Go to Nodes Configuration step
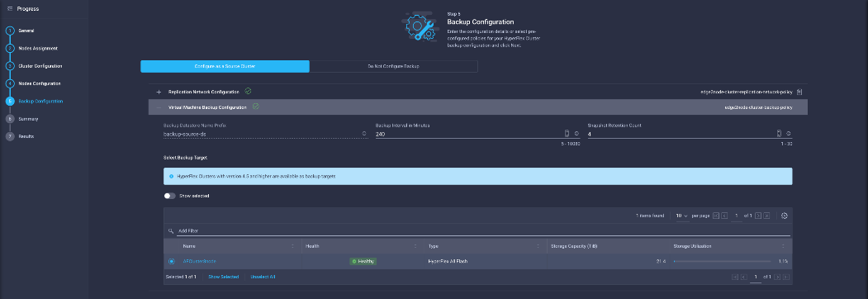 (40, 83)
